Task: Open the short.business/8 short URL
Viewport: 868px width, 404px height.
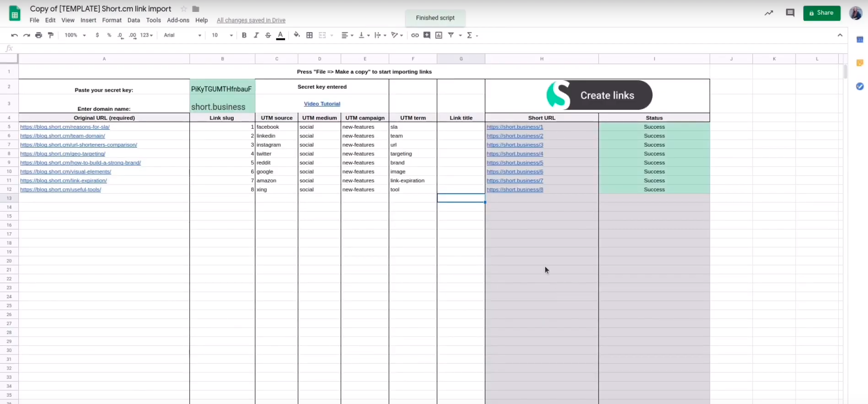Action: [515, 190]
